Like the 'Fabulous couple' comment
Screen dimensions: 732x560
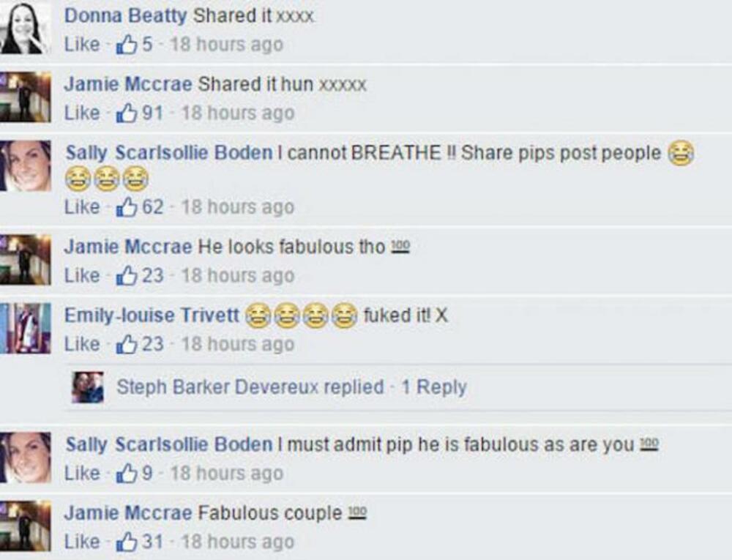tap(82, 542)
